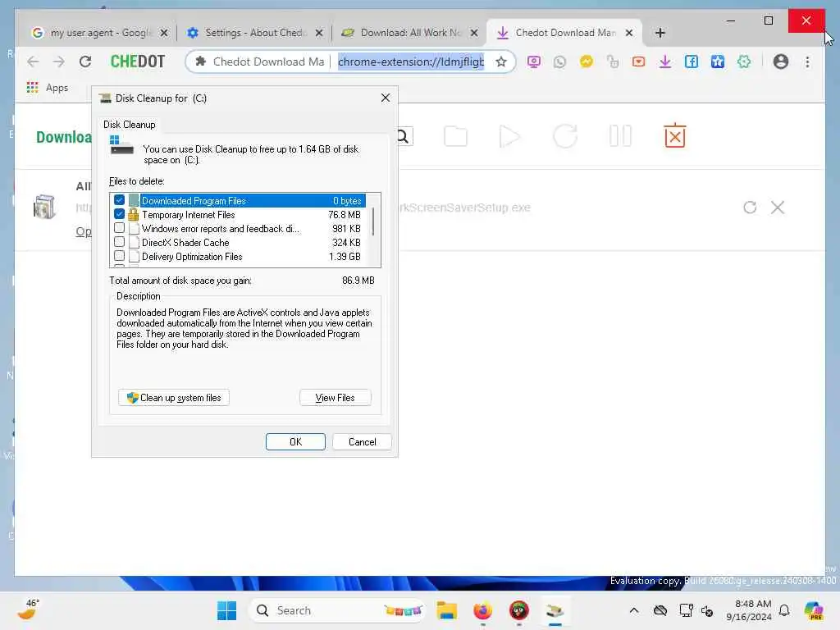This screenshot has height=630, width=840.
Task: Click the red delete download icon
Action: (675, 135)
